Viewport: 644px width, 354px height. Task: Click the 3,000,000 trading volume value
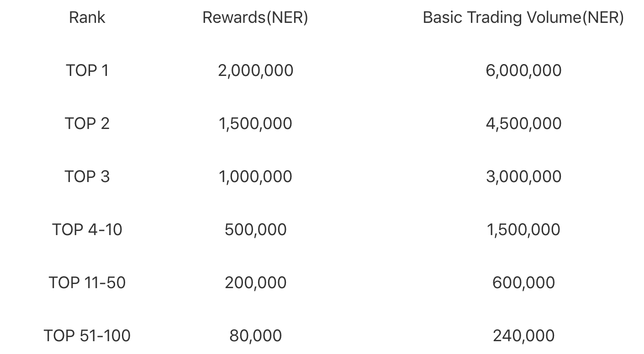pyautogui.click(x=523, y=177)
